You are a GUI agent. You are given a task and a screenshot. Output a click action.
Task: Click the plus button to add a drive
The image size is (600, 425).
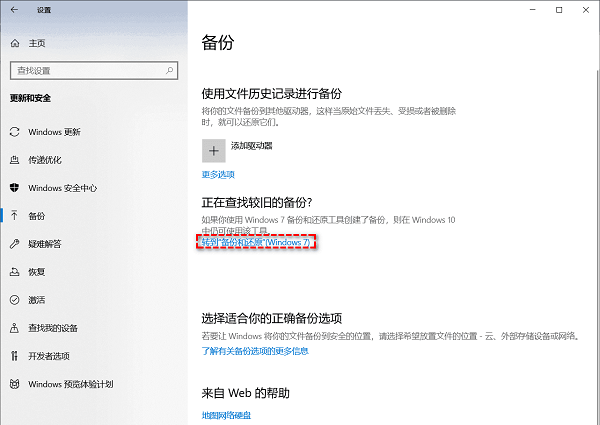[x=214, y=151]
